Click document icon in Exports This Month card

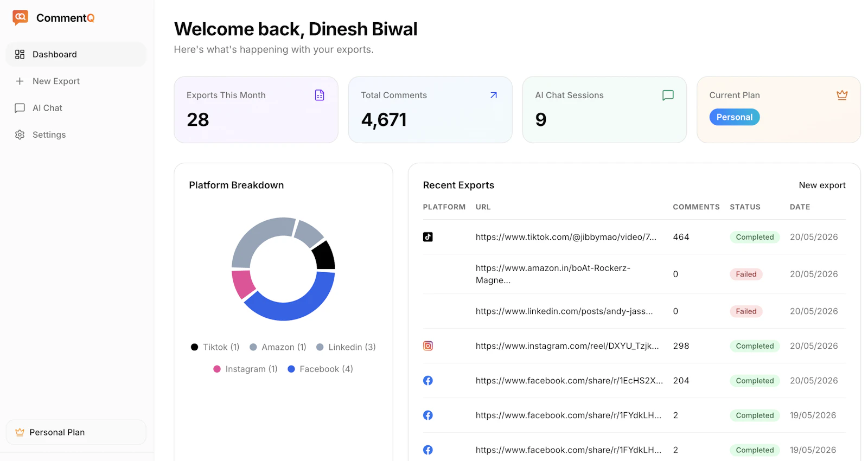[320, 95]
